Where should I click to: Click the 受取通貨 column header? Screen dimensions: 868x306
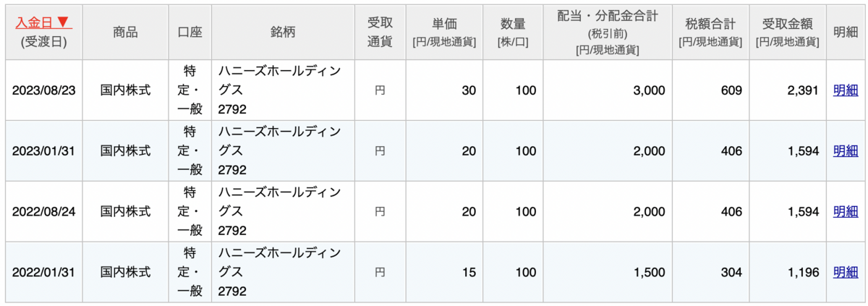coord(379,33)
